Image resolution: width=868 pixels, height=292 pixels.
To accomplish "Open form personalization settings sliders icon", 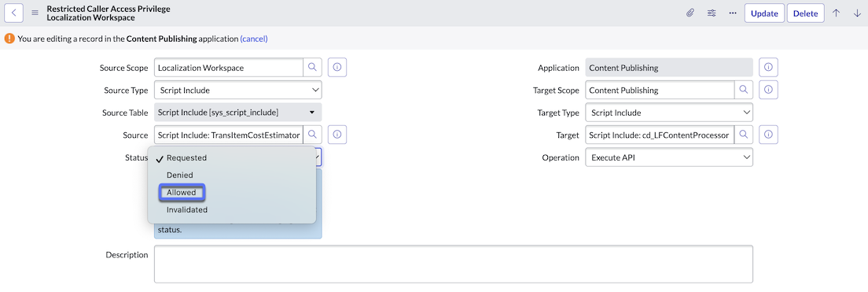I will [712, 13].
